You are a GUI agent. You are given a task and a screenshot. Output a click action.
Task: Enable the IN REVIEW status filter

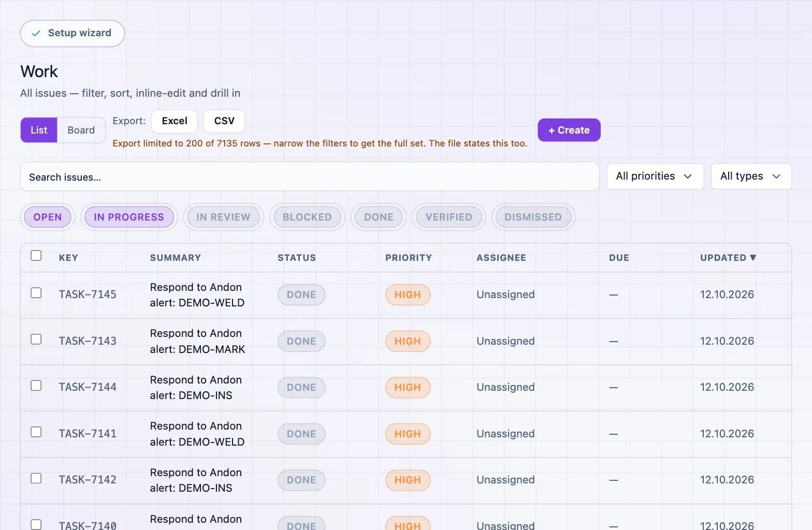point(223,217)
